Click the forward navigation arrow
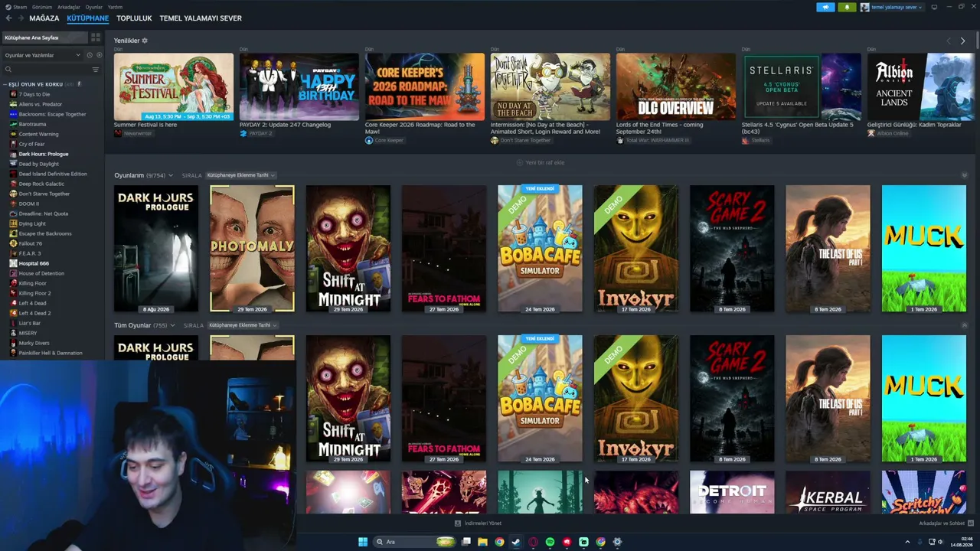Image resolution: width=980 pixels, height=551 pixels. (x=21, y=18)
